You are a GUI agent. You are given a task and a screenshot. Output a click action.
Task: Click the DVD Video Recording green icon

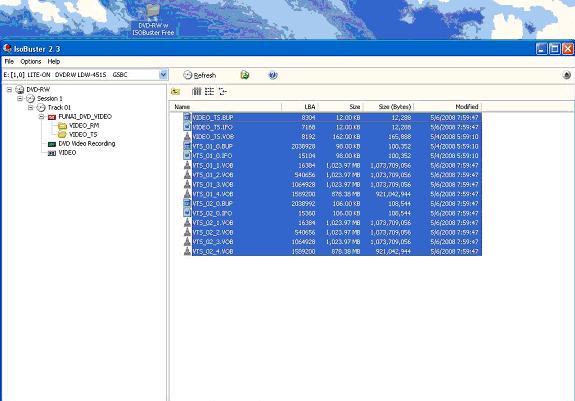point(52,144)
